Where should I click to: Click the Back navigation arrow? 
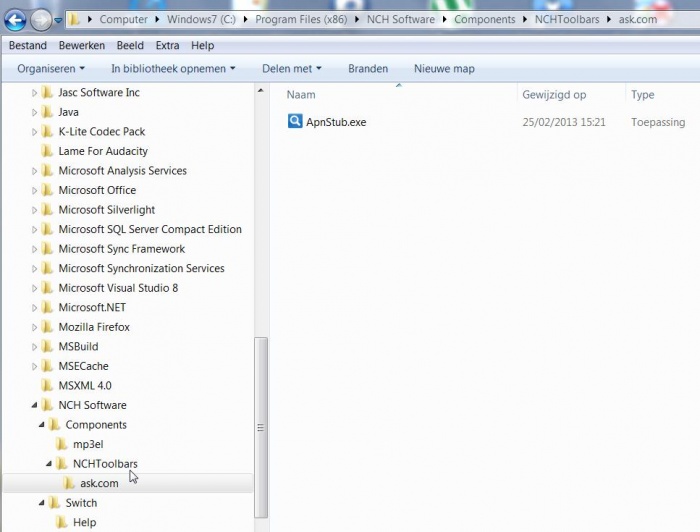click(x=15, y=20)
